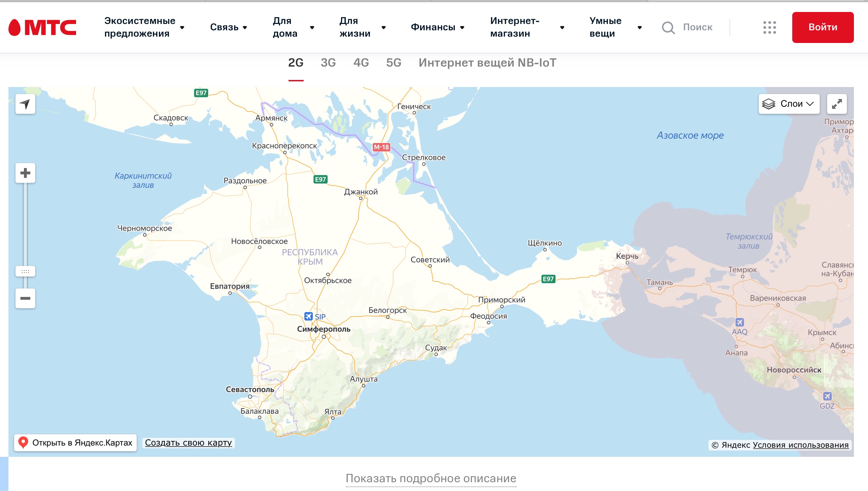Open Показать подробное описание link
Image resolution: width=868 pixels, height=491 pixels.
pos(431,478)
